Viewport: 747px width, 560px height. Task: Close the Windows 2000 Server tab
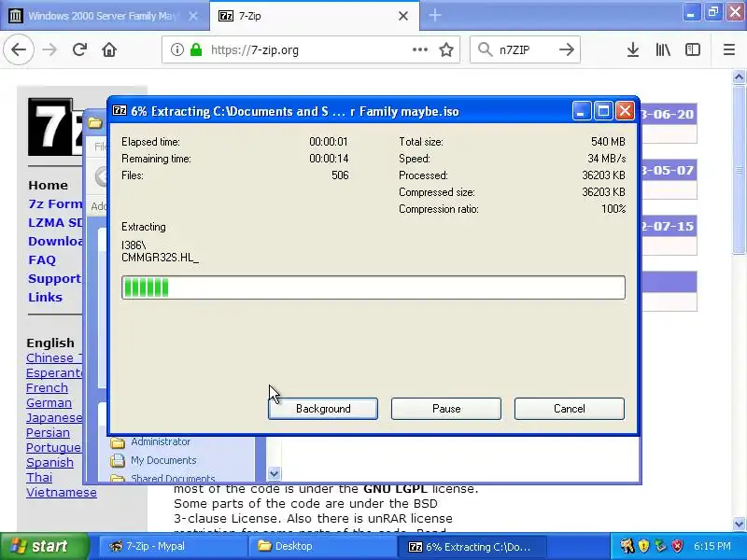click(193, 16)
